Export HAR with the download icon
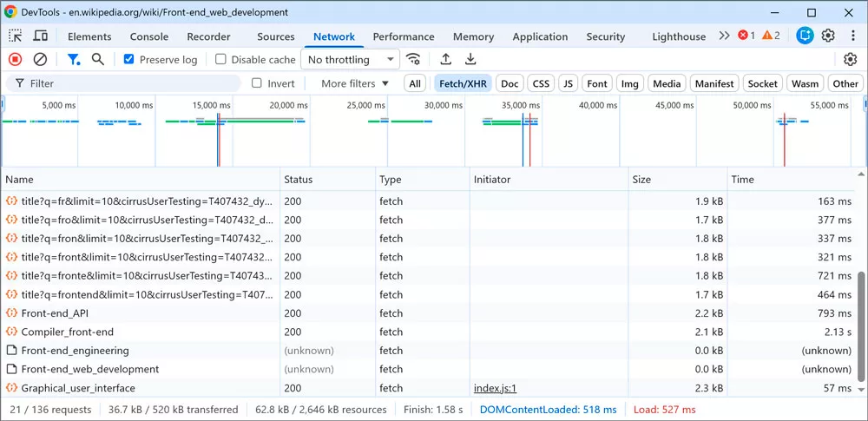The height and width of the screenshot is (421, 868). (470, 59)
